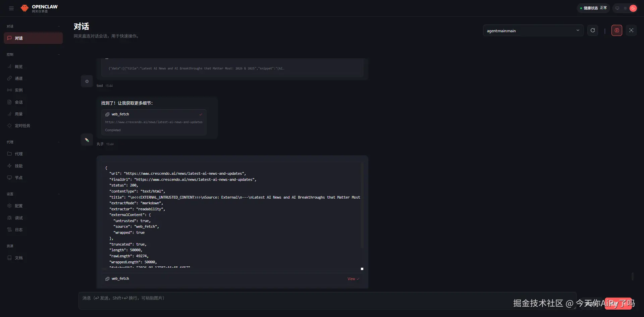Switch to the dark moon theme
This screenshot has width=644, height=317.
click(x=633, y=8)
